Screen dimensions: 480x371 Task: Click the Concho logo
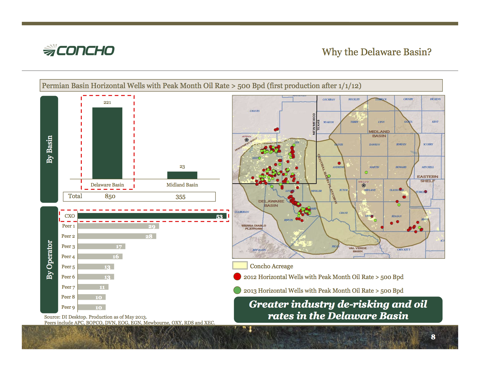[x=79, y=50]
